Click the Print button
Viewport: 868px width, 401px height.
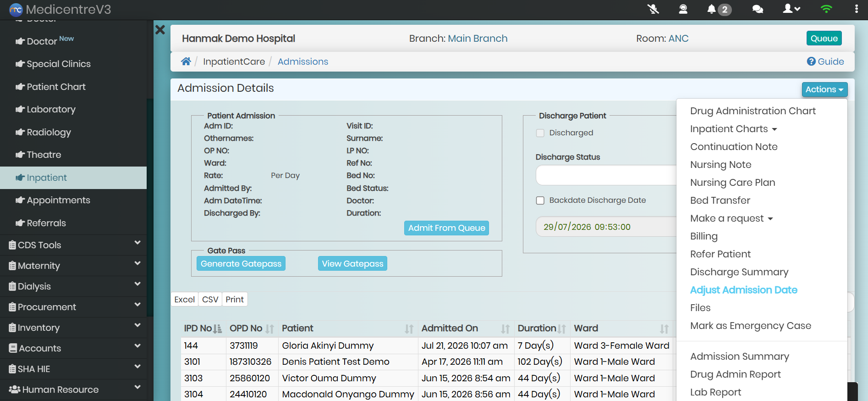pyautogui.click(x=235, y=299)
